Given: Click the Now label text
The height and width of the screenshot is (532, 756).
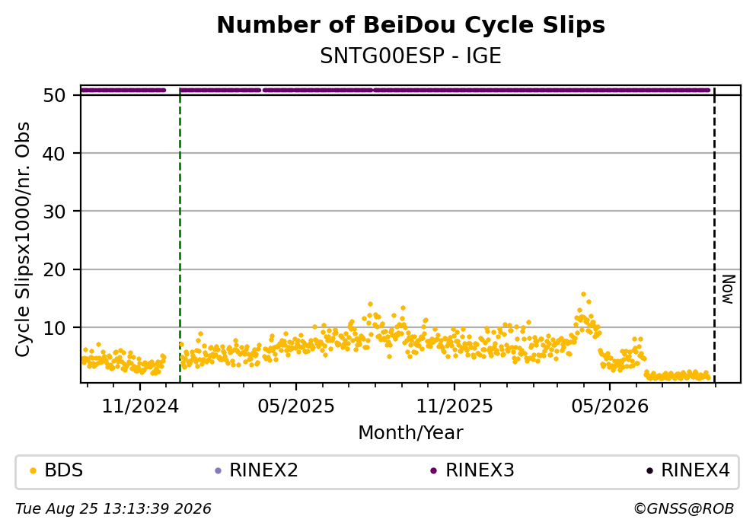Looking at the screenshot, I should point(728,289).
